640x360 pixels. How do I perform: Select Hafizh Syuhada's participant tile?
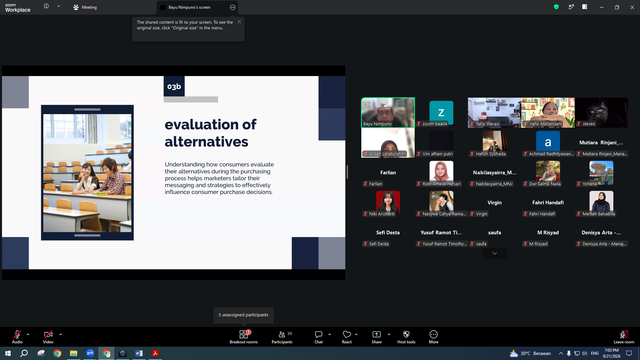(494, 142)
